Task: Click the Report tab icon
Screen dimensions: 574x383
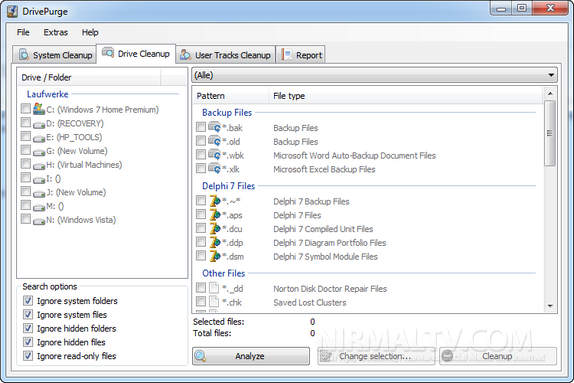Action: [x=287, y=55]
